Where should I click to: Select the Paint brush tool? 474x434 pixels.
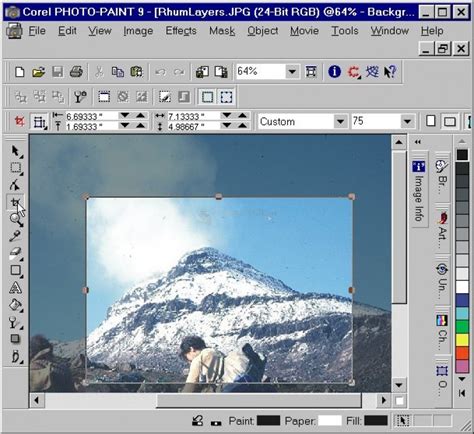tap(15, 322)
